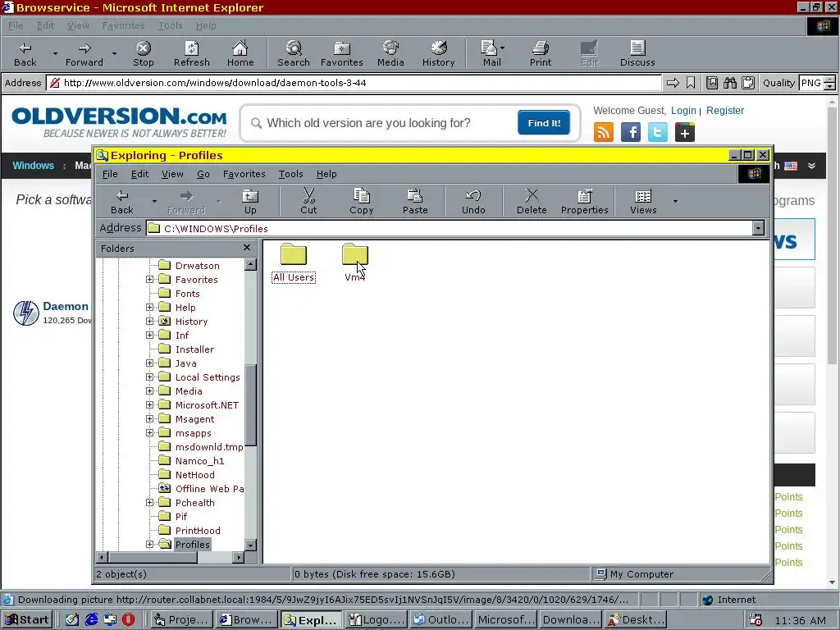Expand the Help folder tree node
Screen dimensions: 840x630
point(149,307)
